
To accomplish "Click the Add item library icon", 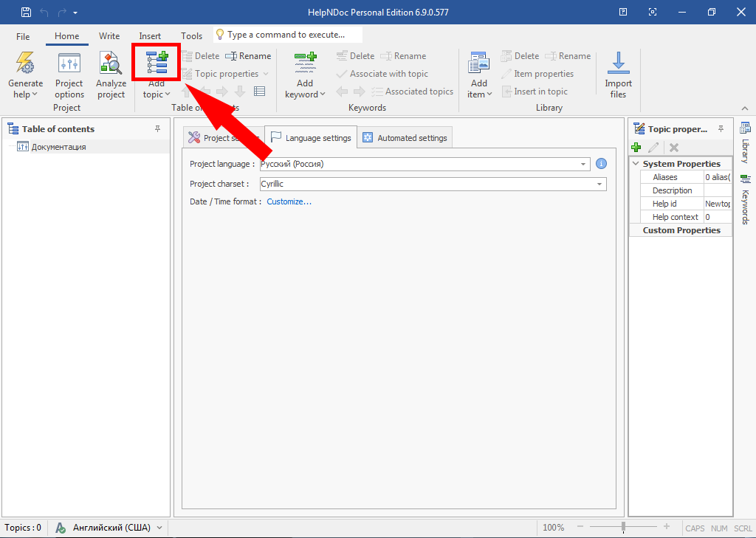I will [x=478, y=63].
